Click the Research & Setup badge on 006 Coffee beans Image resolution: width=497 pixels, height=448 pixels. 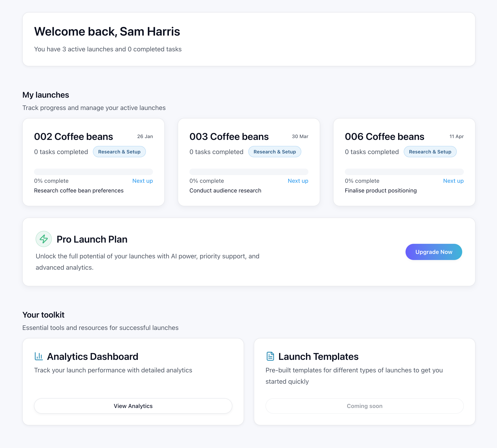click(x=430, y=152)
